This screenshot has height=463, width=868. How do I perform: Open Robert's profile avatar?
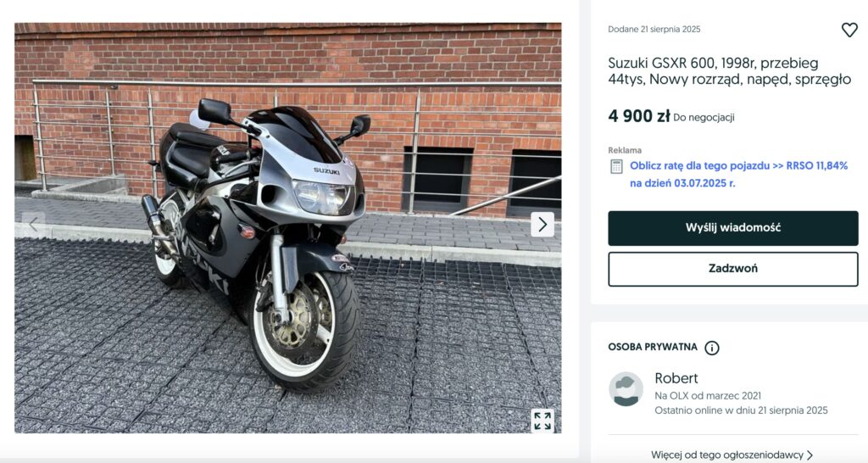coord(626,388)
